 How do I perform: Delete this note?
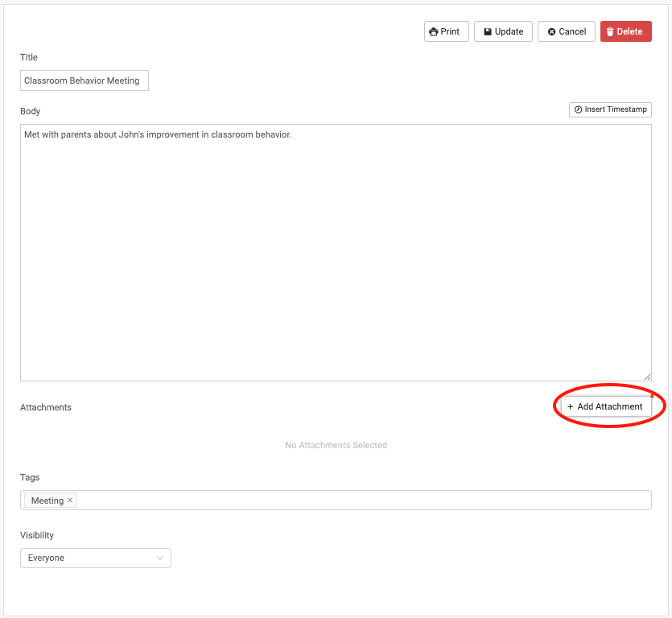(x=625, y=31)
